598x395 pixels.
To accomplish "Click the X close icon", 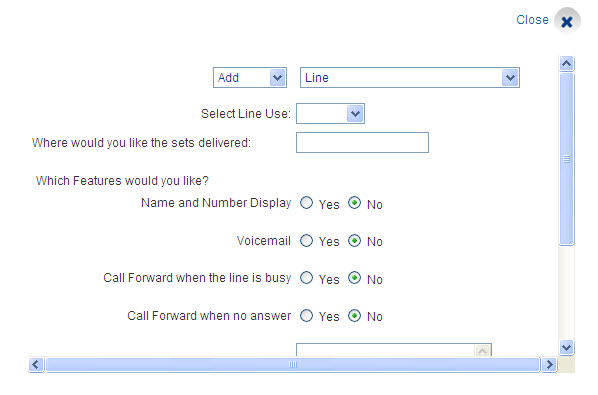I will (567, 21).
